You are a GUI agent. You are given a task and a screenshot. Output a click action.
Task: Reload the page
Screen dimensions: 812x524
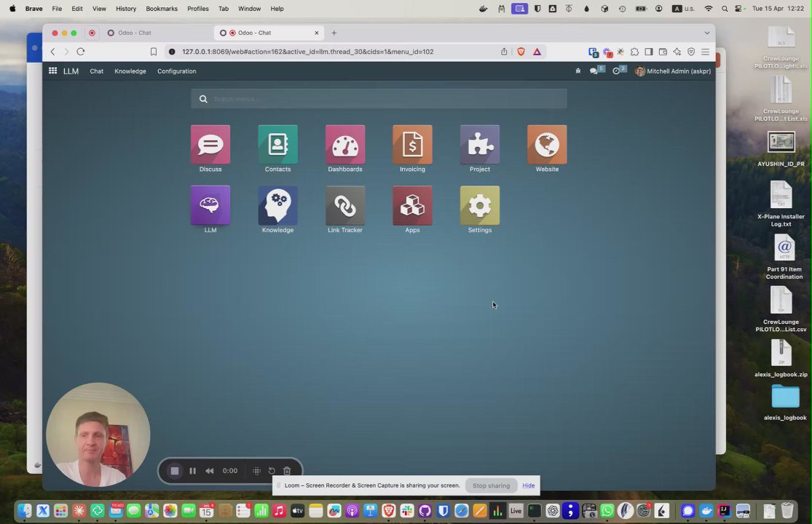pos(81,51)
